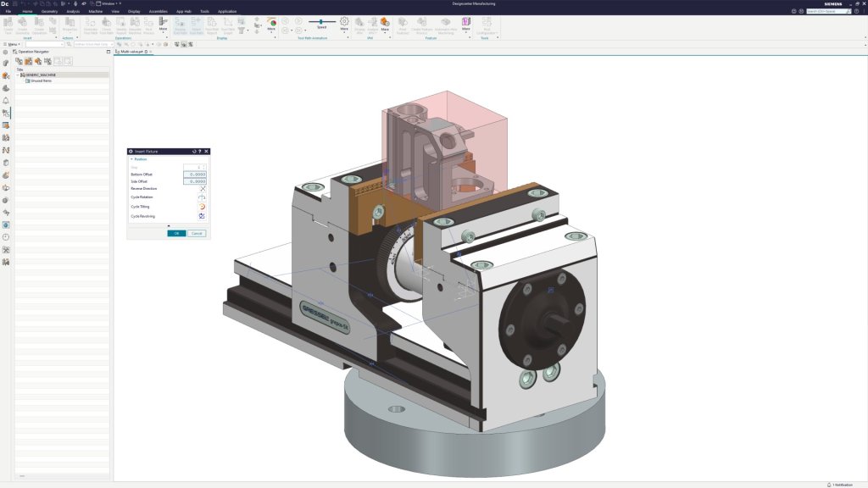The height and width of the screenshot is (488, 868).
Task: Open the Geometry ribbon tab
Action: (x=49, y=11)
